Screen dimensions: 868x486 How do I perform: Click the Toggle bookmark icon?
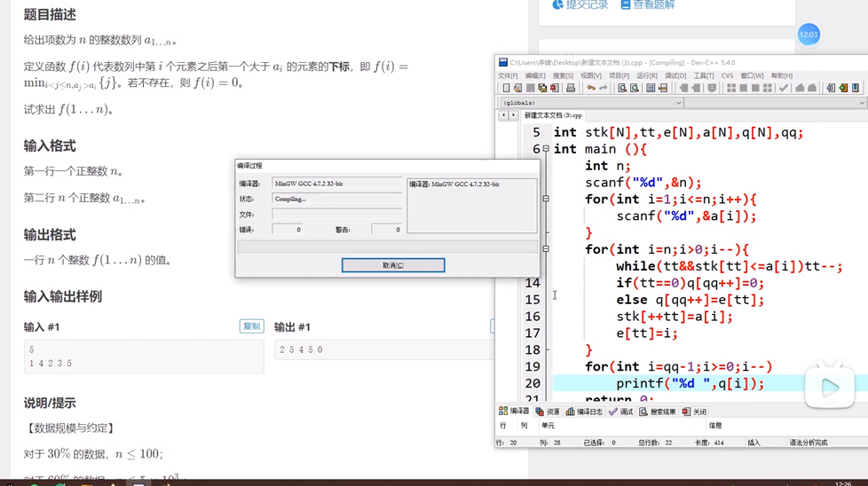point(712,88)
